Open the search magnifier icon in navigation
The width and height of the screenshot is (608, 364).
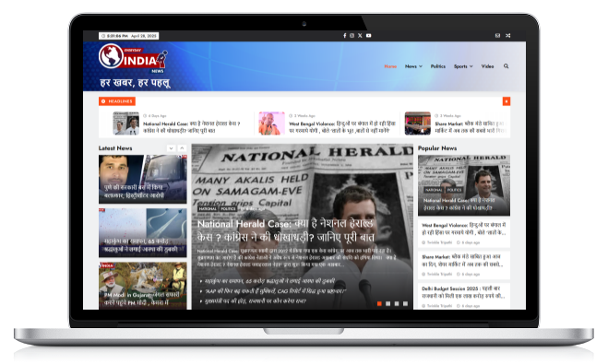click(506, 66)
